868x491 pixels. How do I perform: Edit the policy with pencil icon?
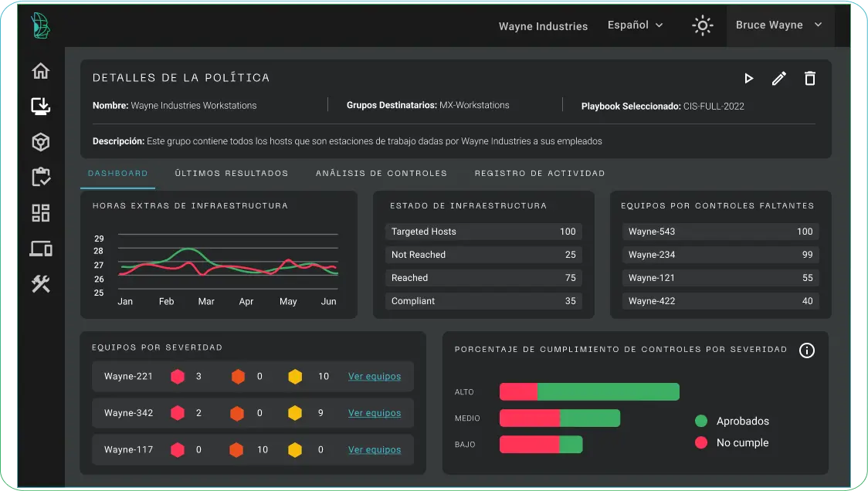[x=779, y=79]
